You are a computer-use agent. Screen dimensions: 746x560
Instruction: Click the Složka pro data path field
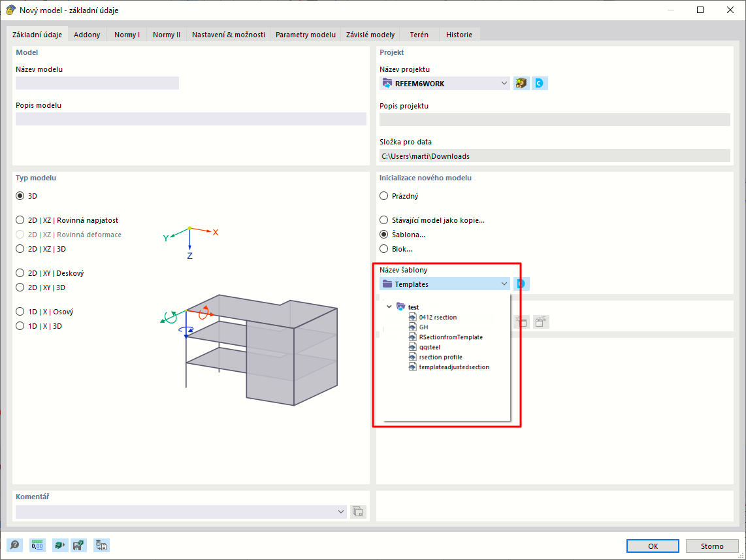555,156
